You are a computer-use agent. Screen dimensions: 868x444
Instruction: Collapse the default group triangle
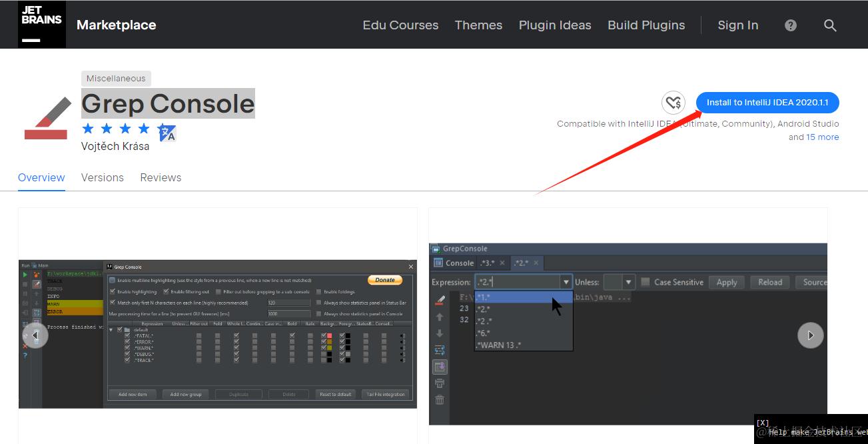click(x=111, y=330)
